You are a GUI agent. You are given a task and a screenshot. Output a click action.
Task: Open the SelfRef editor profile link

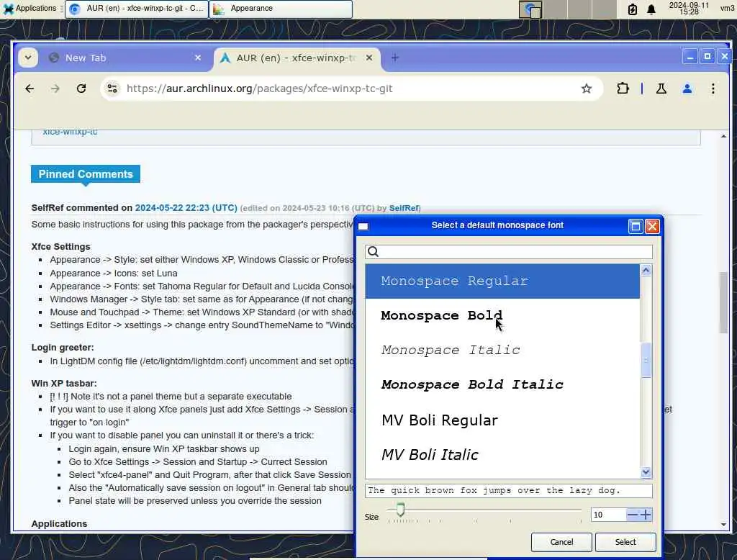[404, 208]
